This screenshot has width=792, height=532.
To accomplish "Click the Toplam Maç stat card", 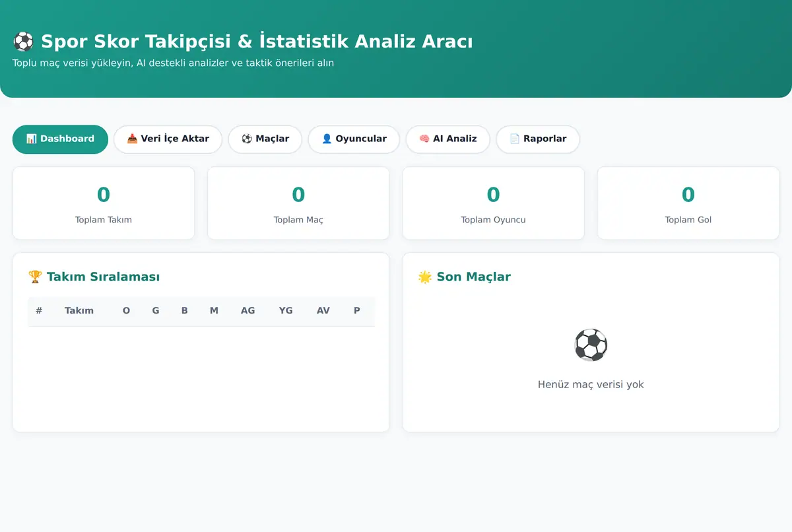I will [298, 203].
